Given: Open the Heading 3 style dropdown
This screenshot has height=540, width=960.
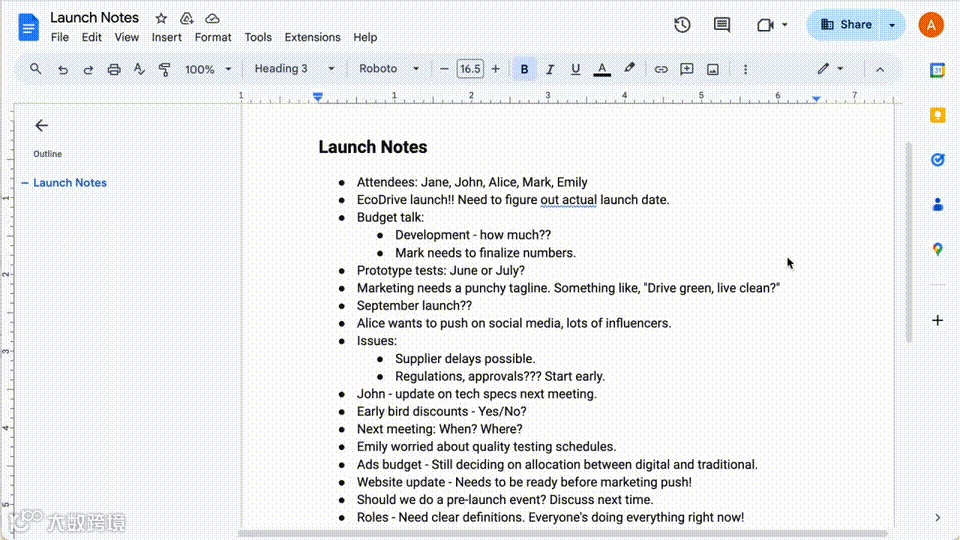Looking at the screenshot, I should coord(294,69).
